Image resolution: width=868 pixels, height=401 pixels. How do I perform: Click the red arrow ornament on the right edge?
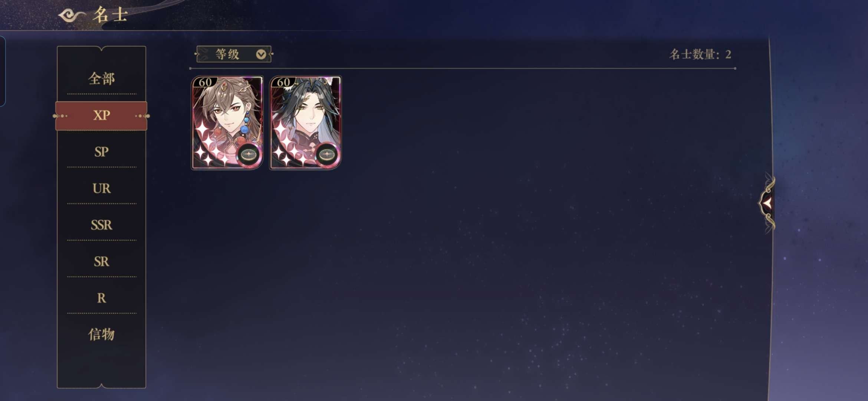[767, 203]
